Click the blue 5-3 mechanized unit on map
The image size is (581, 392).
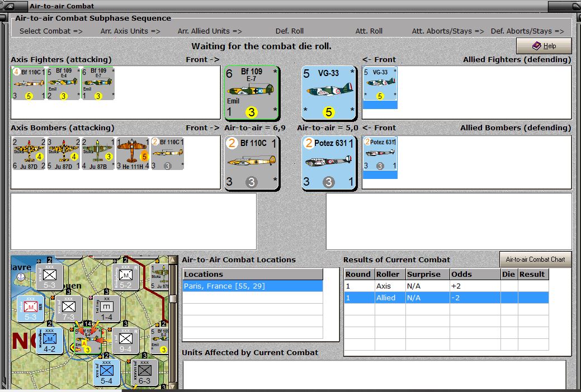pos(30,309)
